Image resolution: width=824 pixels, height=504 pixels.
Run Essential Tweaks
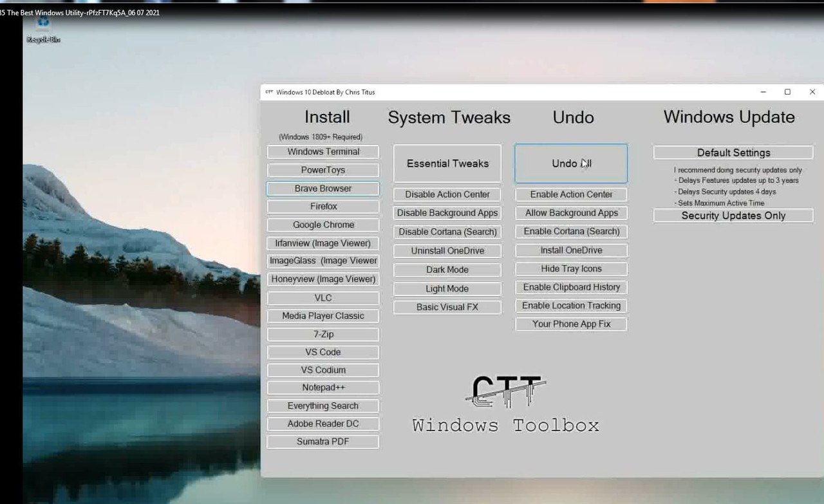tap(447, 163)
